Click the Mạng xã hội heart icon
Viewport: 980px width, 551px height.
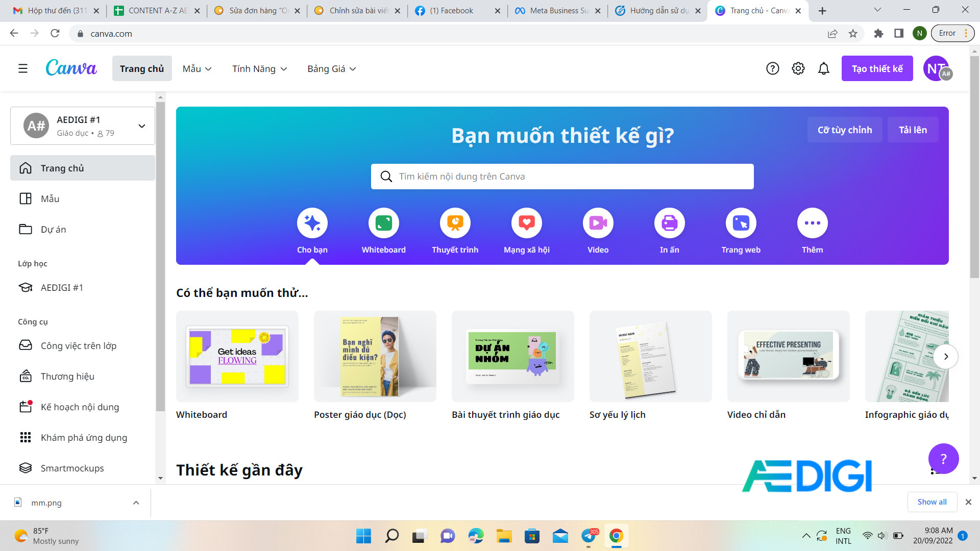(x=526, y=223)
